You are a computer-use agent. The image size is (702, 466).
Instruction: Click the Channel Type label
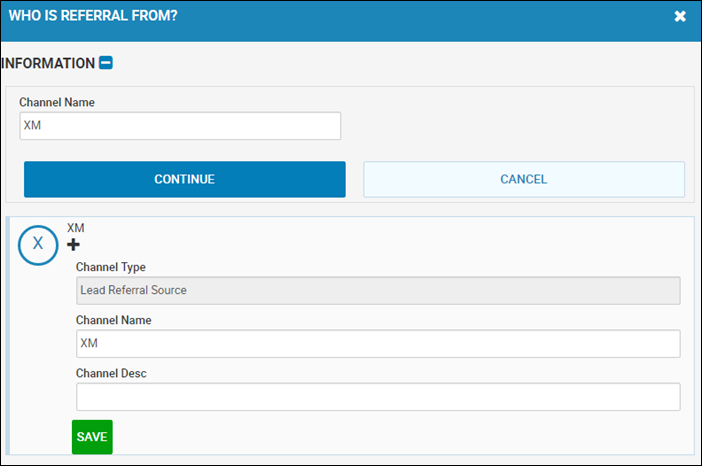tap(111, 267)
